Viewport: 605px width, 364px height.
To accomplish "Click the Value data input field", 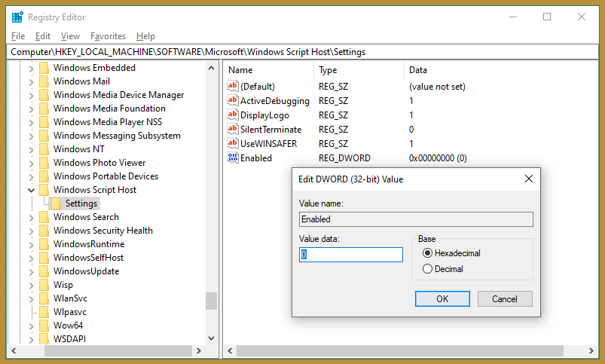I will pos(351,255).
